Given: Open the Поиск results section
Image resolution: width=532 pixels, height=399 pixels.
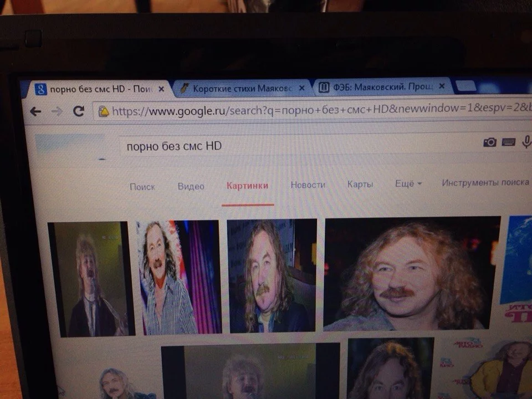Looking at the screenshot, I should click(142, 187).
